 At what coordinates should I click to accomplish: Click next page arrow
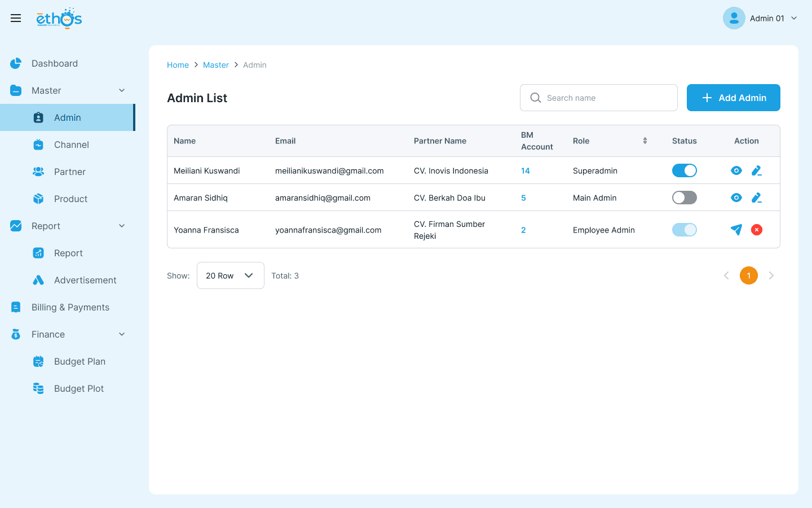pos(771,275)
